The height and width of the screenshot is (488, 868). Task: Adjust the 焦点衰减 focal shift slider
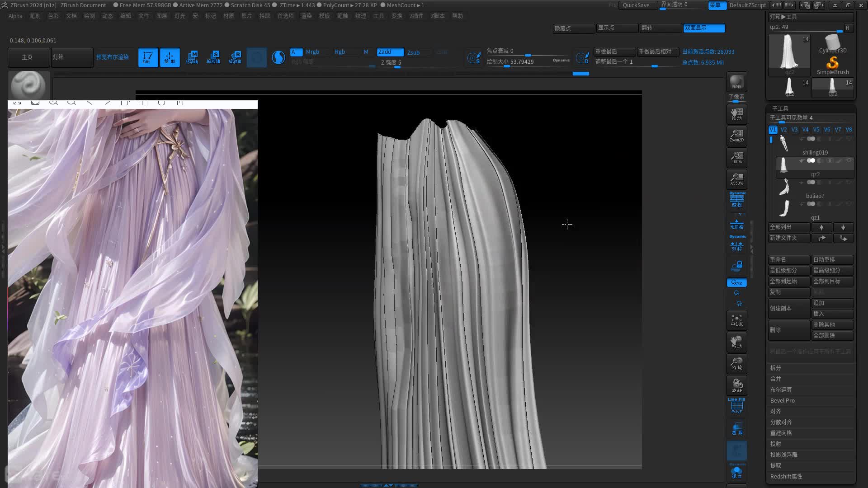tap(528, 51)
